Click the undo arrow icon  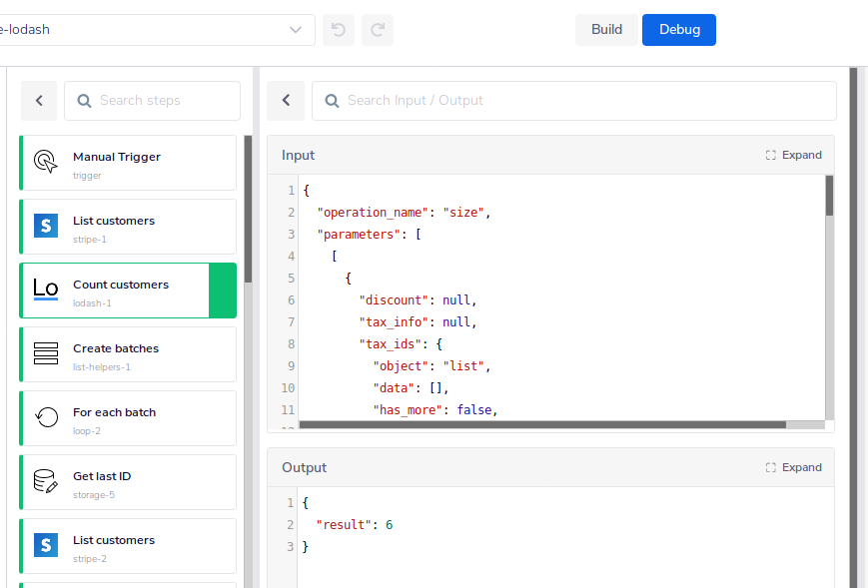[x=338, y=30]
